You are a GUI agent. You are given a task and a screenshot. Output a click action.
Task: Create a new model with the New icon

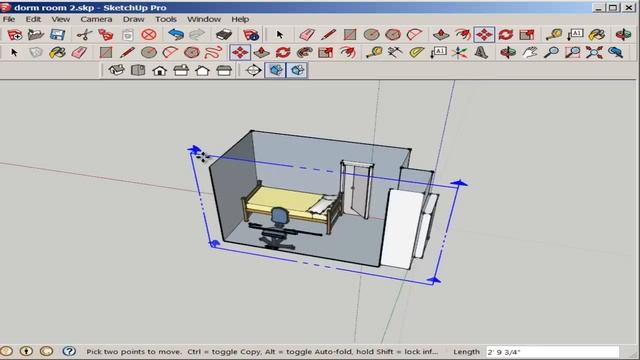[15, 35]
